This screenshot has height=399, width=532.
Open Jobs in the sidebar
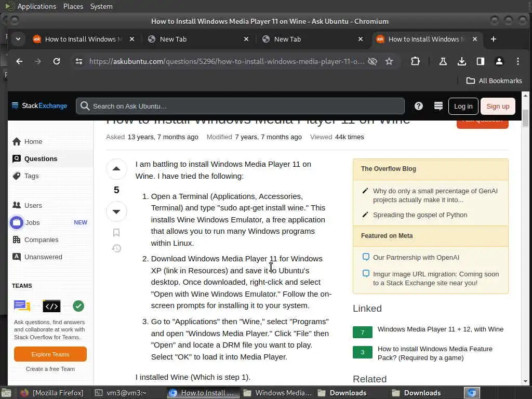click(49, 222)
